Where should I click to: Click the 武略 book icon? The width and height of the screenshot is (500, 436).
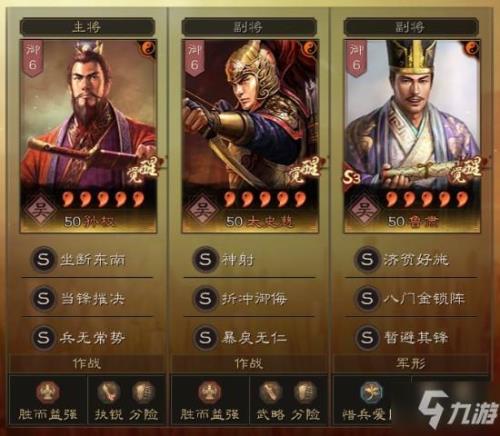271,392
